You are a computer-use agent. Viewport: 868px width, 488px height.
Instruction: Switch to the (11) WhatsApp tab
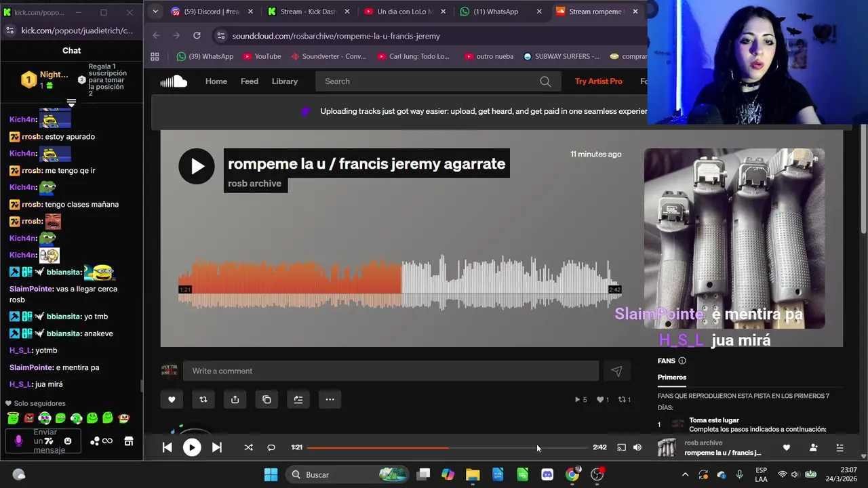(x=502, y=12)
